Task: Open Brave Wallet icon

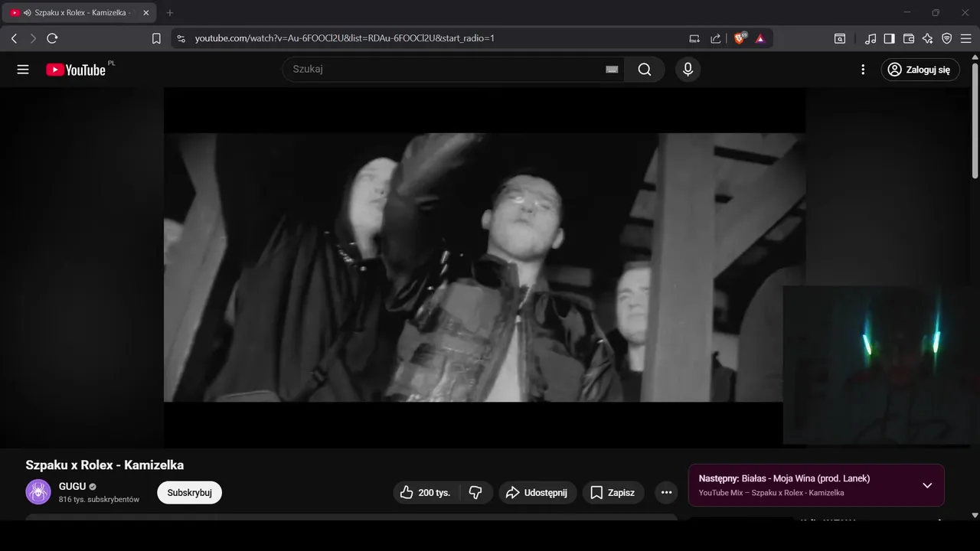Action: [909, 38]
